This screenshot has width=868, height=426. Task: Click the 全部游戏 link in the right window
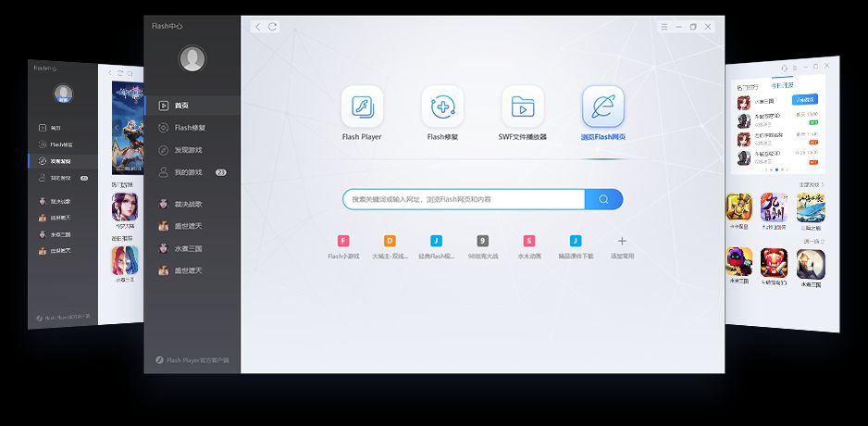click(812, 184)
